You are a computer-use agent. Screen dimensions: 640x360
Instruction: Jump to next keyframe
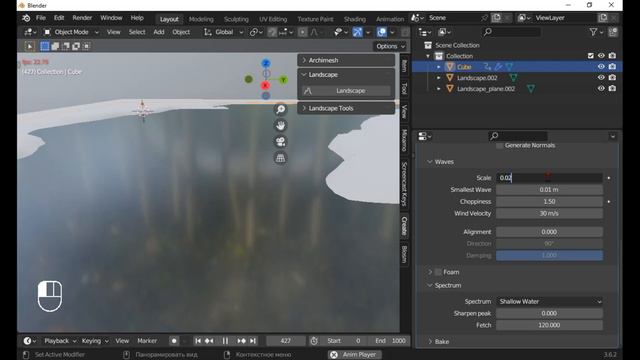pos(242,341)
